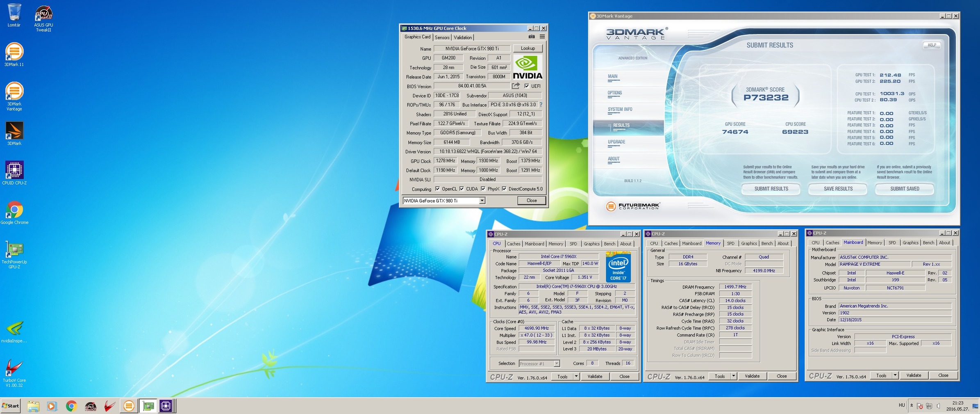Select UPGRADE in 3DMark Vantage sidebar
This screenshot has height=414, width=980.
616,142
